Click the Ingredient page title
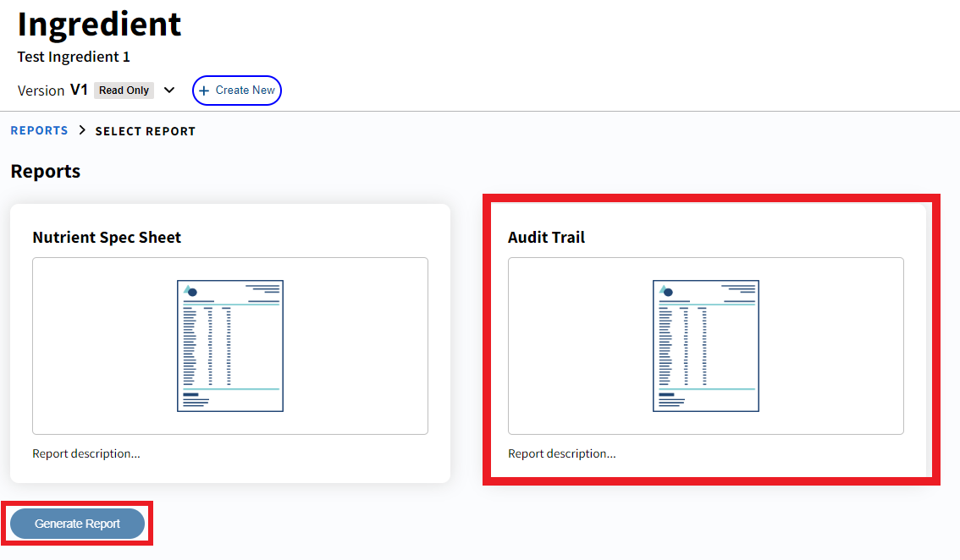The image size is (960, 560). point(98,25)
